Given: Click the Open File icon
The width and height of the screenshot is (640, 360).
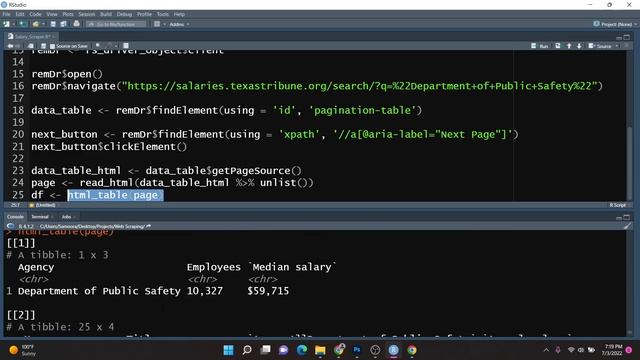Looking at the screenshot, I should coord(36,24).
